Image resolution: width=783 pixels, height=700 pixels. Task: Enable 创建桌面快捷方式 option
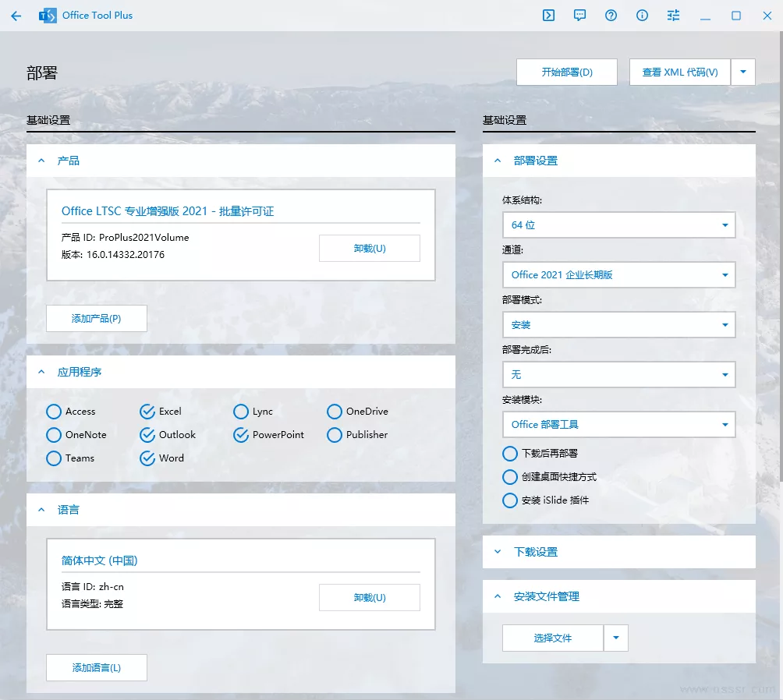549,477
